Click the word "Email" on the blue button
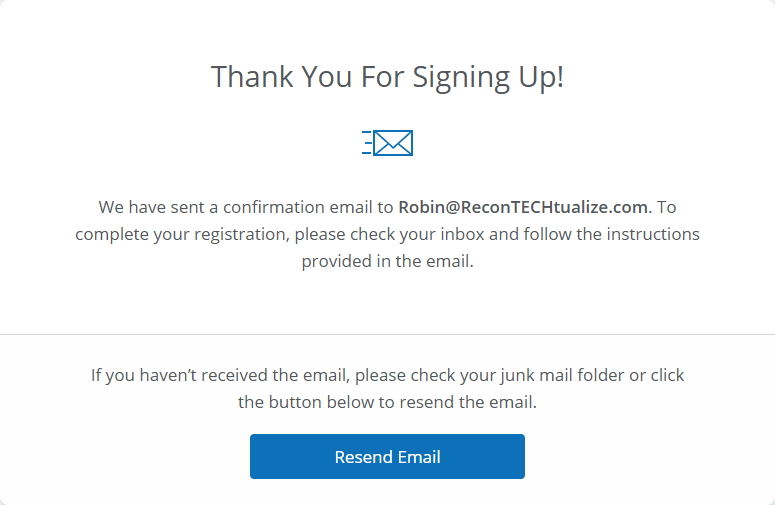 pos(418,457)
